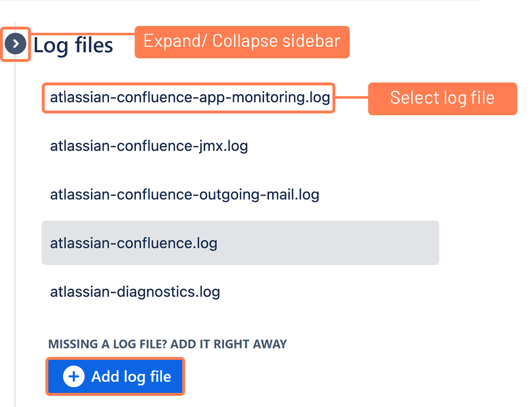
Task: Select atlassian-confluence-app-monitoring.log file
Action: coord(190,97)
